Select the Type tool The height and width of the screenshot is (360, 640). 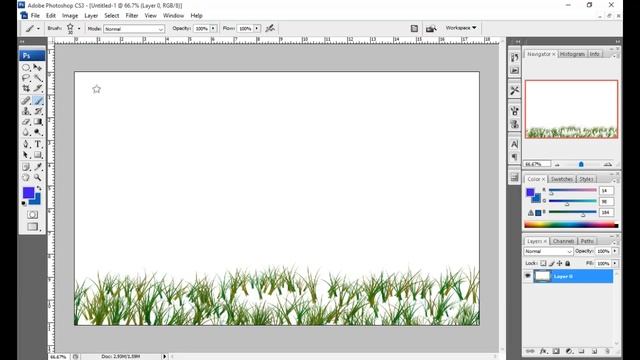[38, 144]
